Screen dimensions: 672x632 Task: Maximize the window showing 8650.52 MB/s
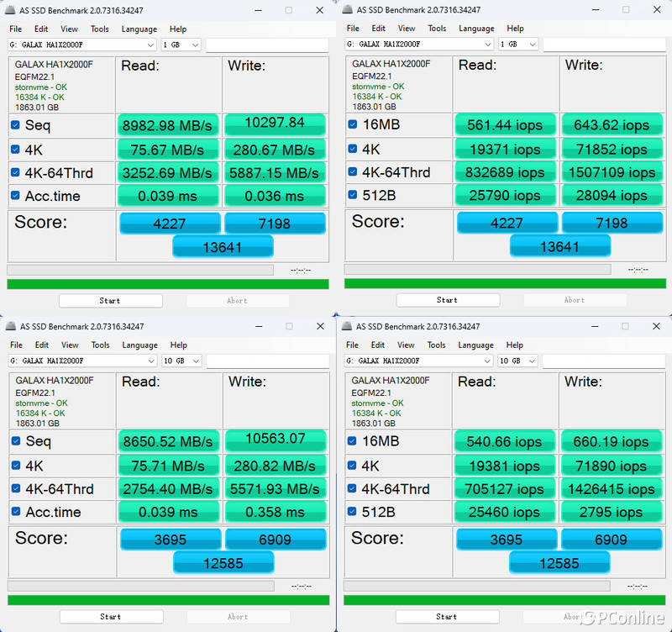tap(288, 326)
